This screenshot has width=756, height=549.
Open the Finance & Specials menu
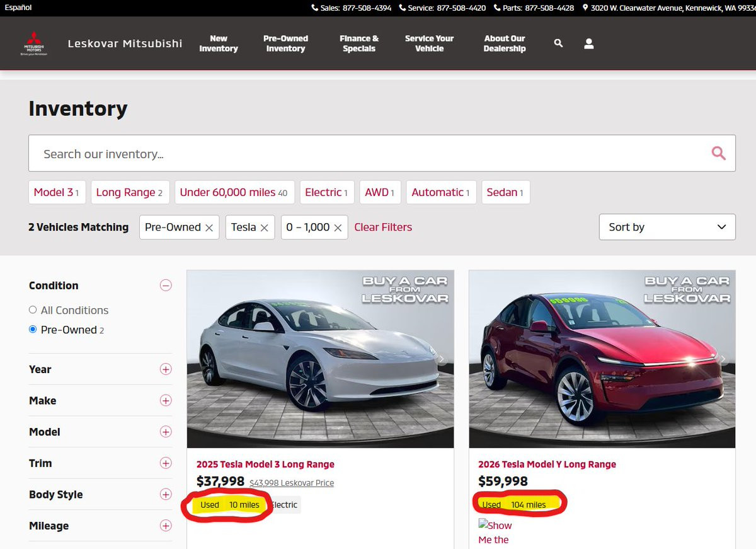pyautogui.click(x=359, y=43)
